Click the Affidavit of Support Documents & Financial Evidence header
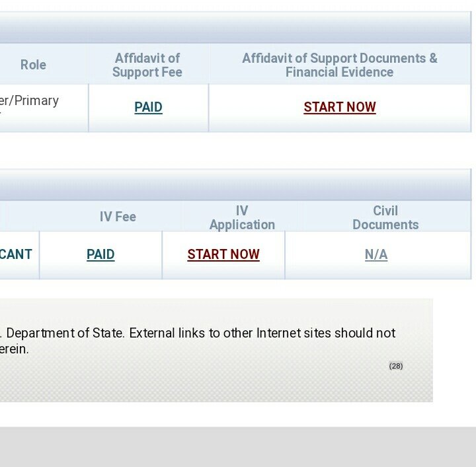This screenshot has width=476, height=467. [x=339, y=65]
